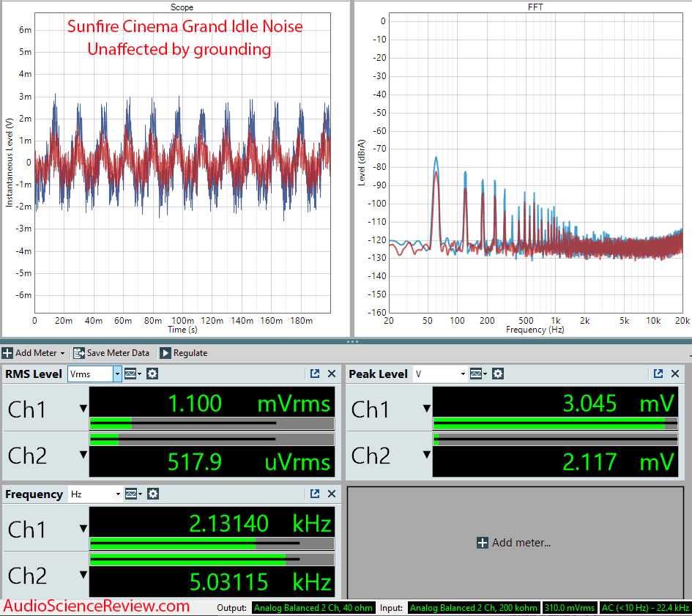
Task: Click the Regulate play button
Action: 165,353
